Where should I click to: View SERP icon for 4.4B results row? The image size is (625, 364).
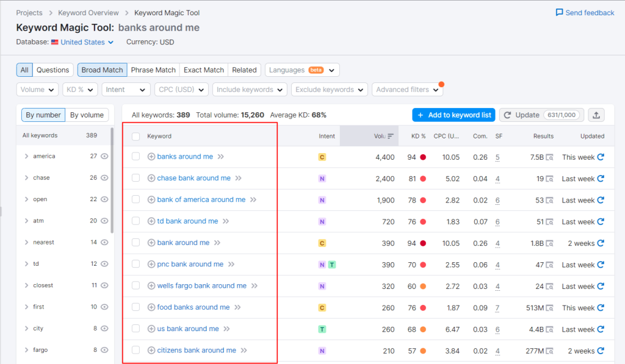(x=550, y=329)
